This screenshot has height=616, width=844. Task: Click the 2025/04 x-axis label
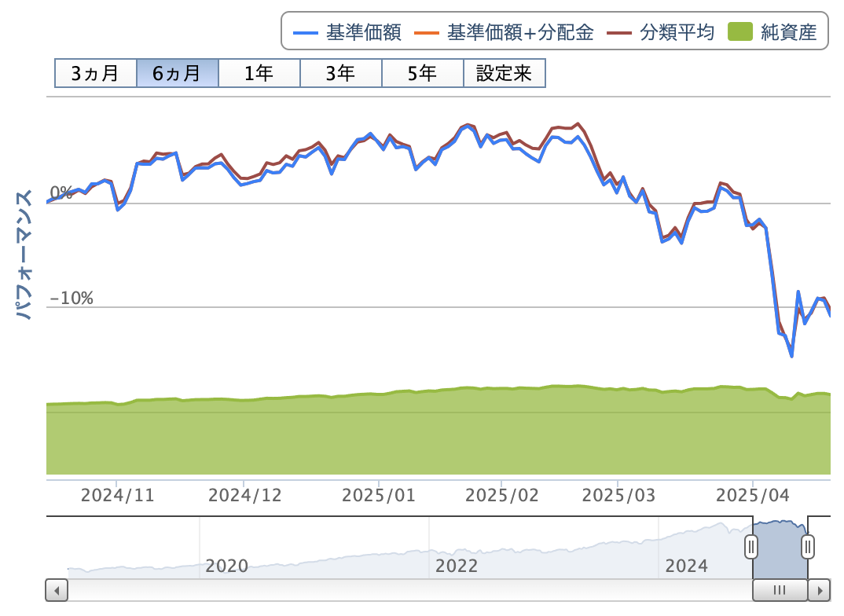pos(753,495)
